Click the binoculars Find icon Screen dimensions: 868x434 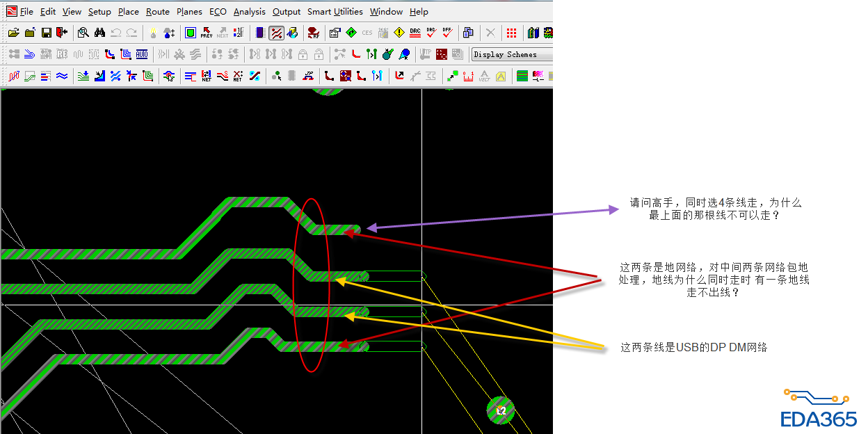99,33
